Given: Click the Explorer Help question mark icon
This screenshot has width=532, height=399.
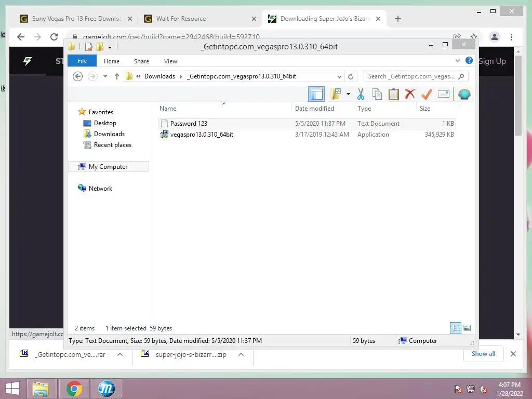Looking at the screenshot, I should click(x=469, y=60).
